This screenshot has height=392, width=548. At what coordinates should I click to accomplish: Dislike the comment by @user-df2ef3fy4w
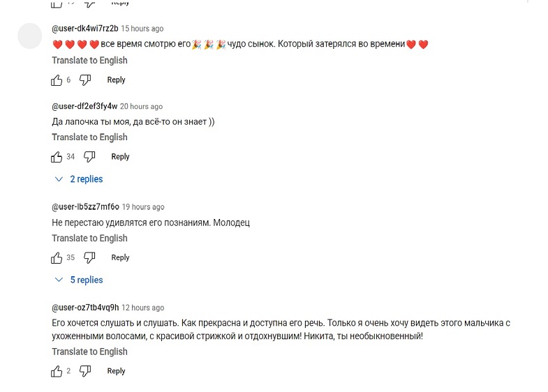(89, 157)
